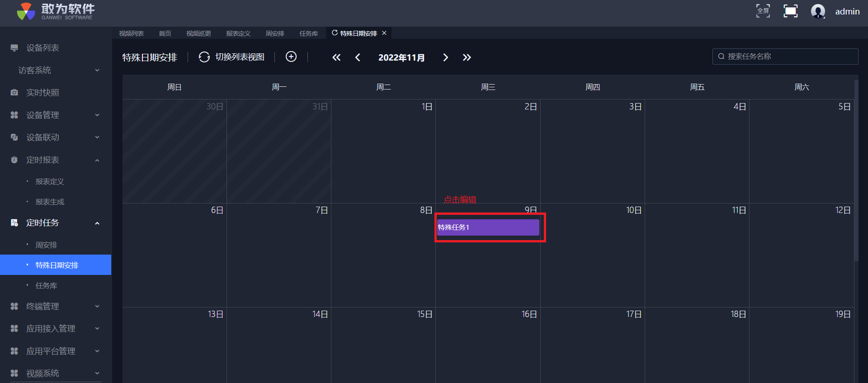Click the 定时任务 document icon
The width and height of the screenshot is (868, 383).
click(14, 223)
